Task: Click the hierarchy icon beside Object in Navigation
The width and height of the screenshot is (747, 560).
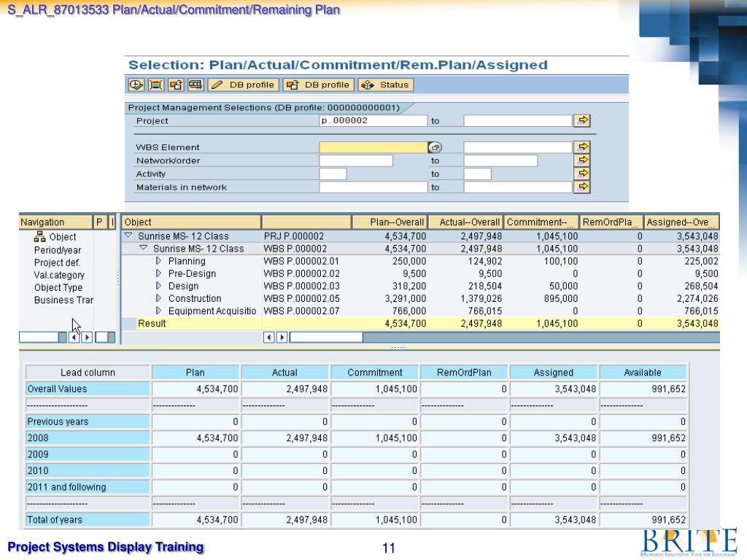Action: 39,237
